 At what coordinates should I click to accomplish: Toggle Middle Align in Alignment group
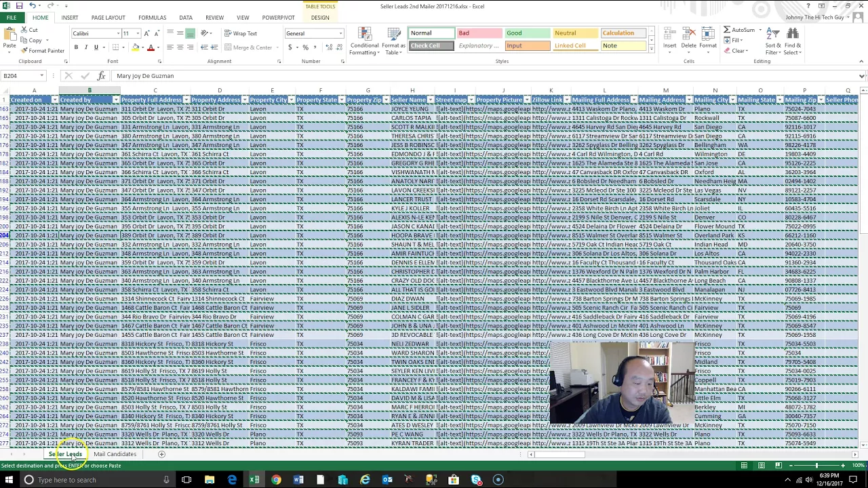(x=180, y=33)
